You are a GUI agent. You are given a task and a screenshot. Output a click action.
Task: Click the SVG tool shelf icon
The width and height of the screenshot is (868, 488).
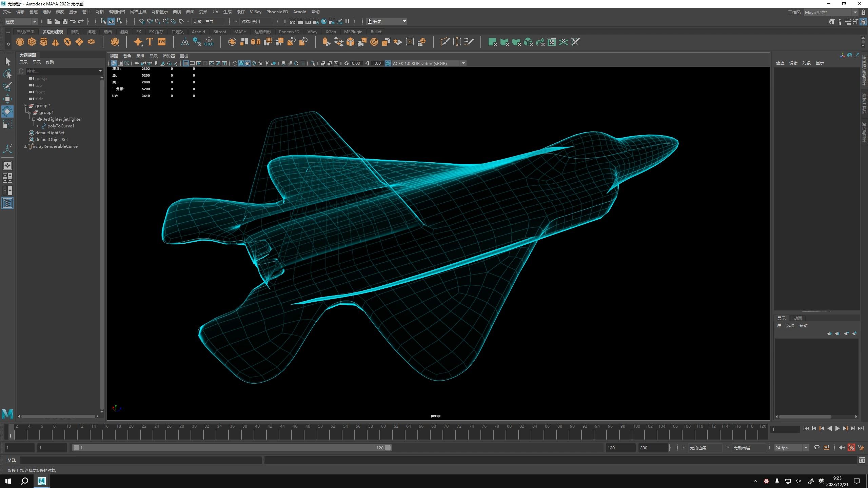point(162,42)
